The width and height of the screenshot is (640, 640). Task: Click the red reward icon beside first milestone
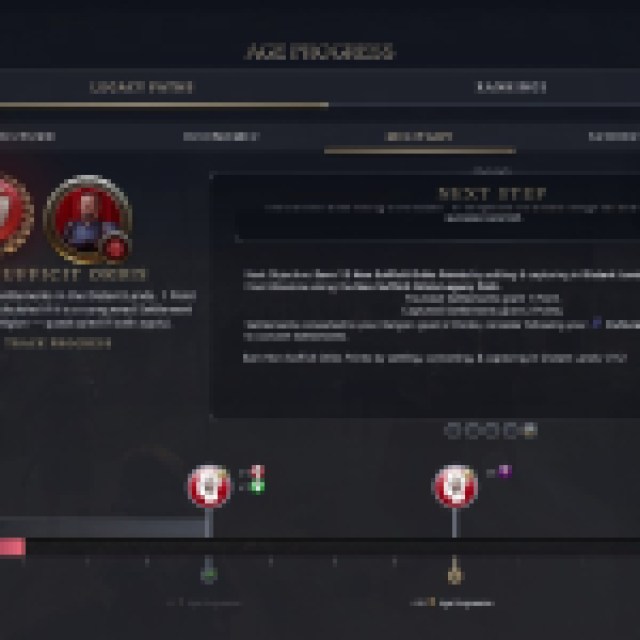[x=258, y=472]
